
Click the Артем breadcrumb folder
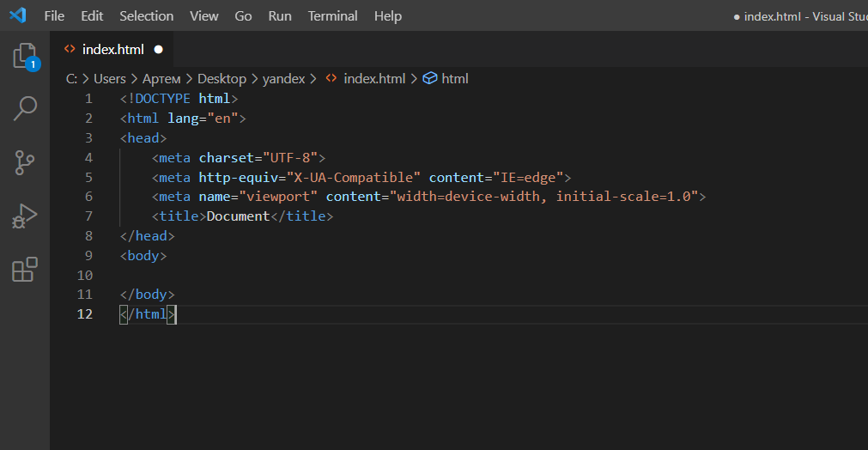point(161,78)
